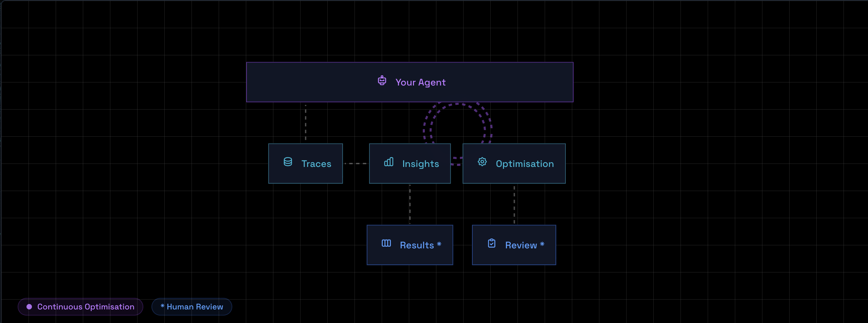This screenshot has width=868, height=323.
Task: Click the Insights box
Action: tap(410, 164)
